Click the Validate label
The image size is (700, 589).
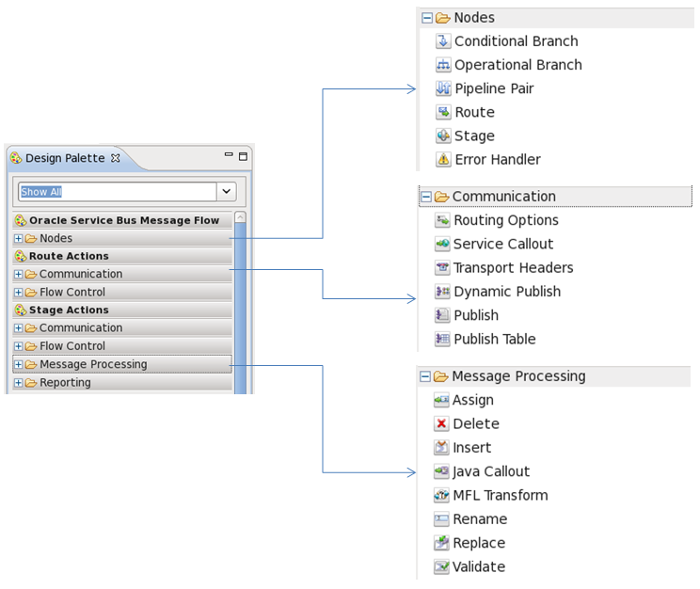click(479, 566)
